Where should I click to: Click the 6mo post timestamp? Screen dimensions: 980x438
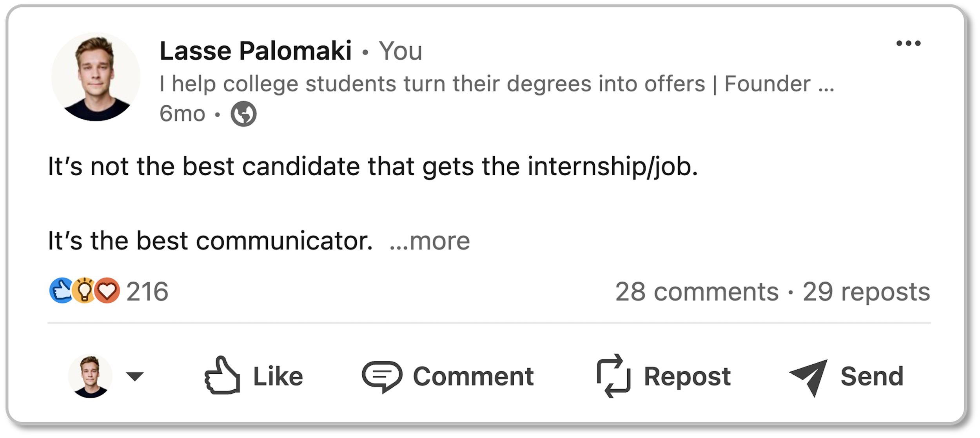point(182,114)
